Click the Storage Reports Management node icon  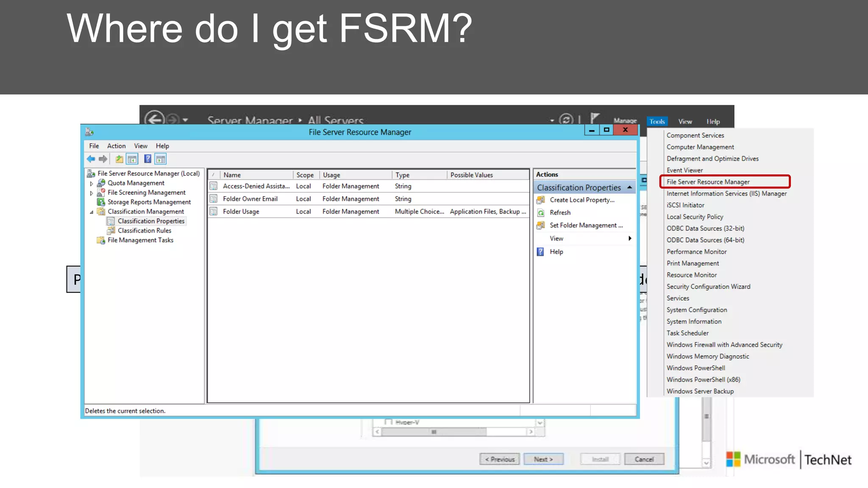click(x=101, y=202)
